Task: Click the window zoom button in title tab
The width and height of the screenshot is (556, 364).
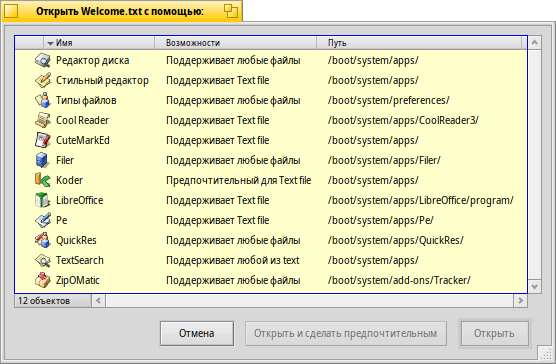Action: [x=231, y=11]
